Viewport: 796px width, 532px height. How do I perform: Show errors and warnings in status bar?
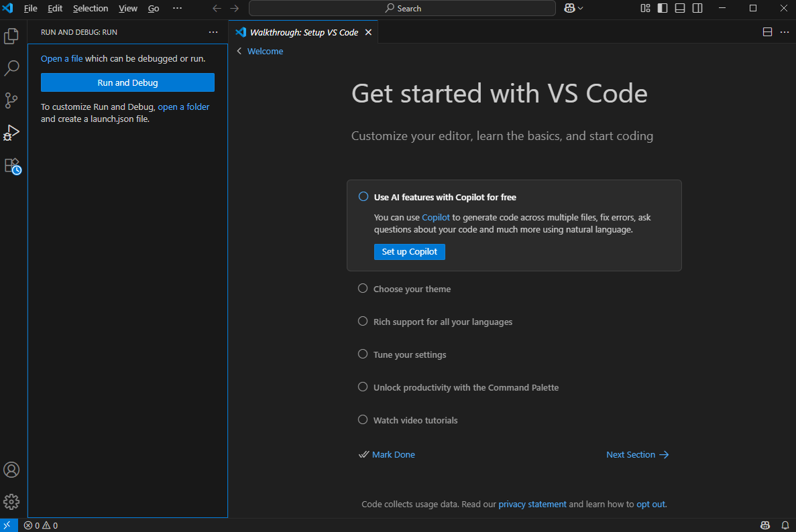point(41,525)
